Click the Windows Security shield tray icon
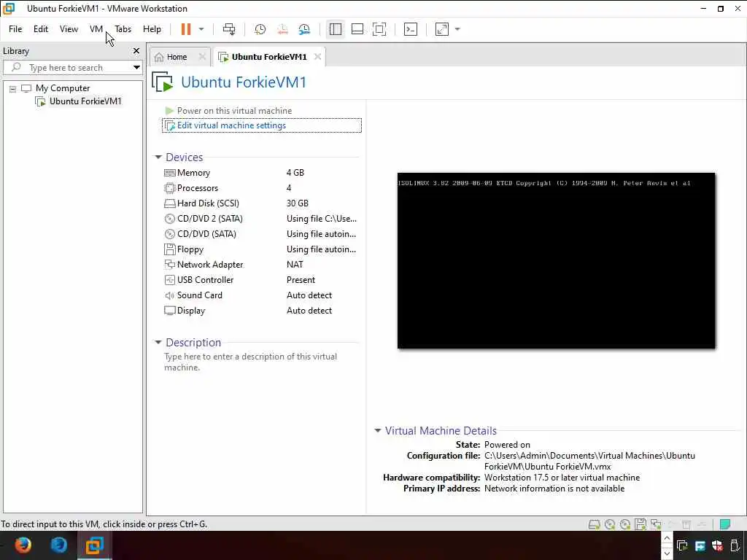The width and height of the screenshot is (747, 560). [x=717, y=545]
